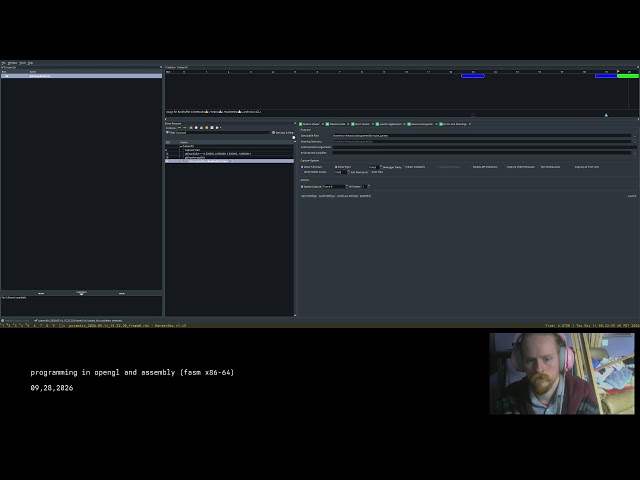Click the white page icon below filter bar
The width and height of the screenshot is (640, 480).
coord(293,138)
